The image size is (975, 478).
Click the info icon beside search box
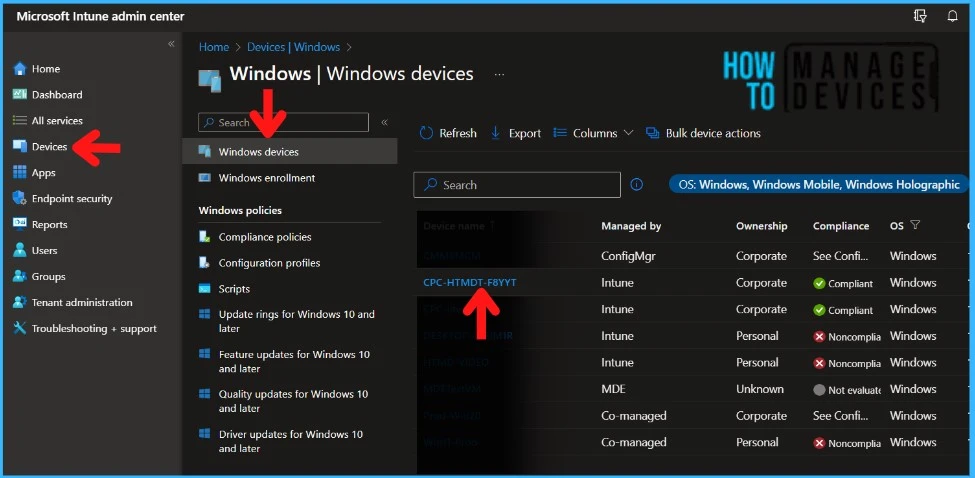point(636,185)
